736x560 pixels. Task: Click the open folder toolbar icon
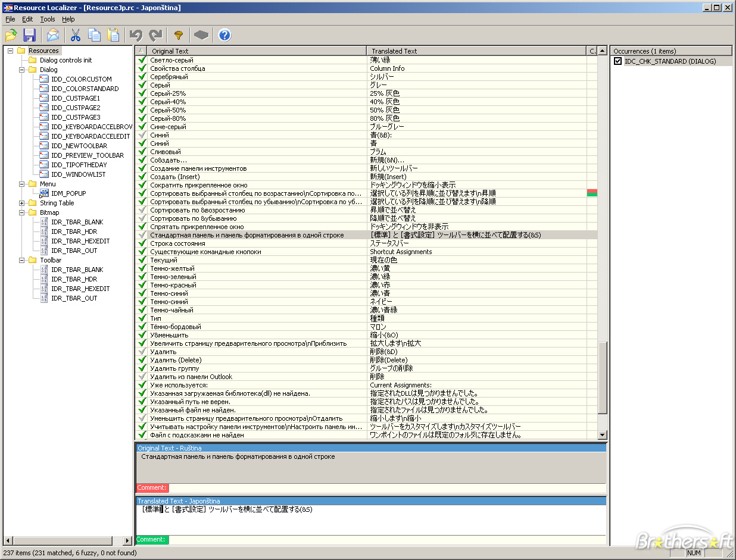click(11, 35)
